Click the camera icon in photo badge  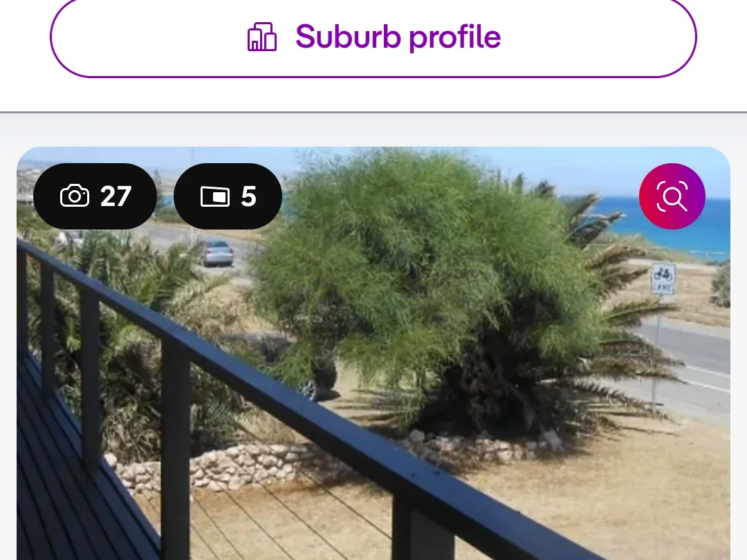click(x=74, y=196)
